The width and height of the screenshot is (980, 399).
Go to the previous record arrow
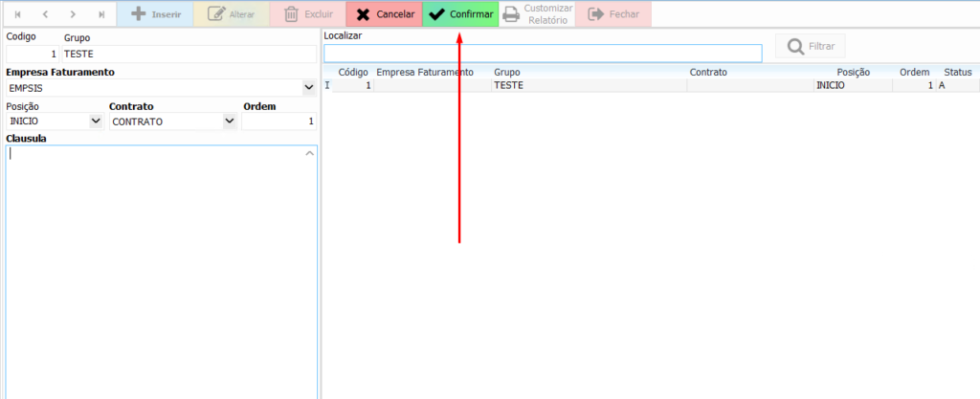45,14
